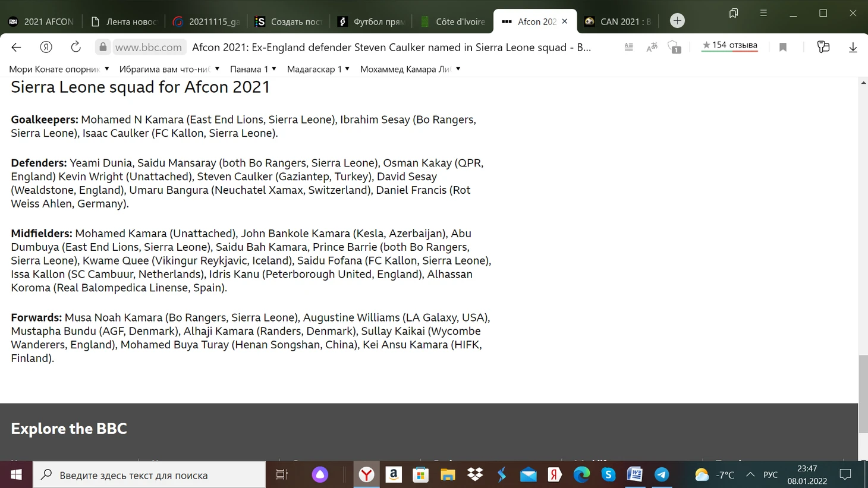Enable reader mode icon in address bar
Viewport: 868px width, 488px height.
(628, 47)
